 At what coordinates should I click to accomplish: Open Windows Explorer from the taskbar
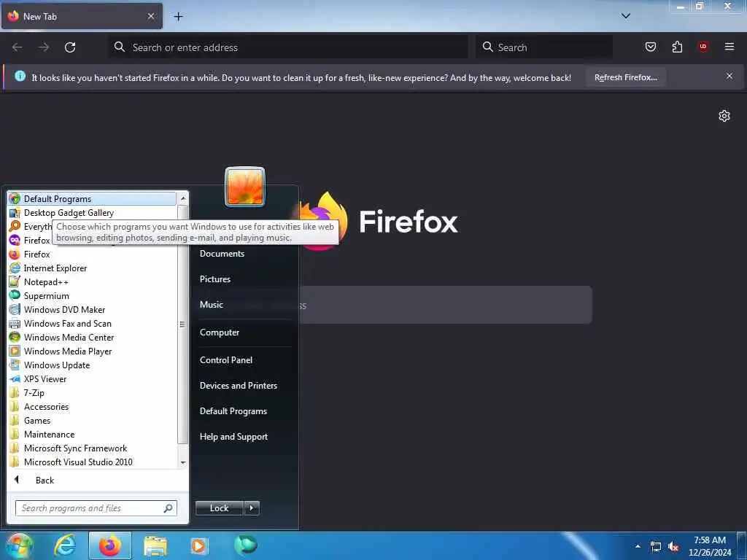coord(155,545)
